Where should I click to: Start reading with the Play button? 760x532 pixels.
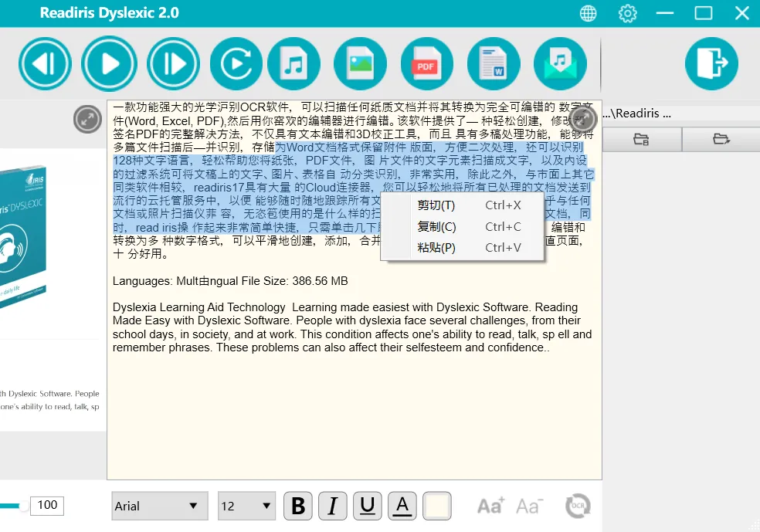109,63
